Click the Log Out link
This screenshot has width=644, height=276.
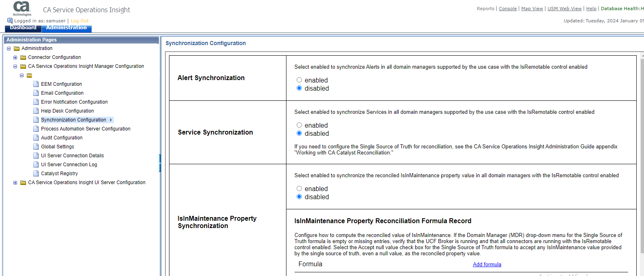80,21
